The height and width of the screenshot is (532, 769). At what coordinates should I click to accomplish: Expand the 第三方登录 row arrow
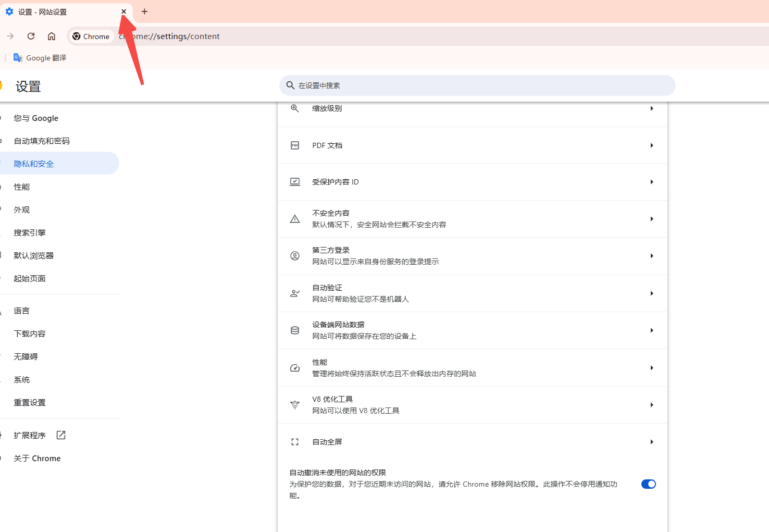pos(652,256)
